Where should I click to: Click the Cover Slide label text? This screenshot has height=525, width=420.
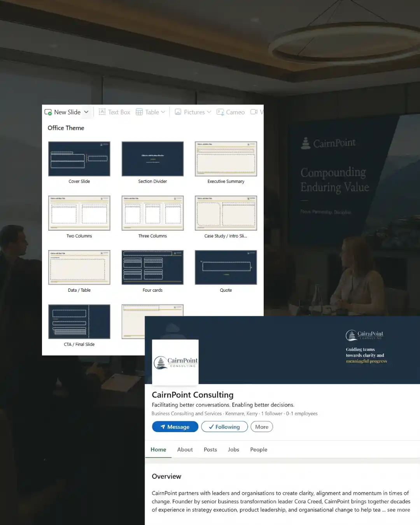tap(79, 182)
